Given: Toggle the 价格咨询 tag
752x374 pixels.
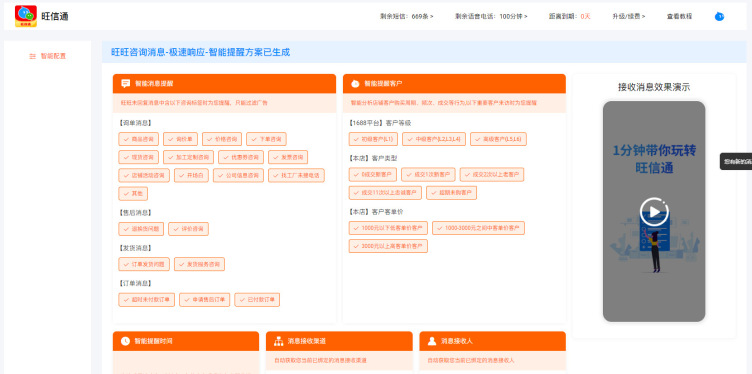Looking at the screenshot, I should [222, 139].
